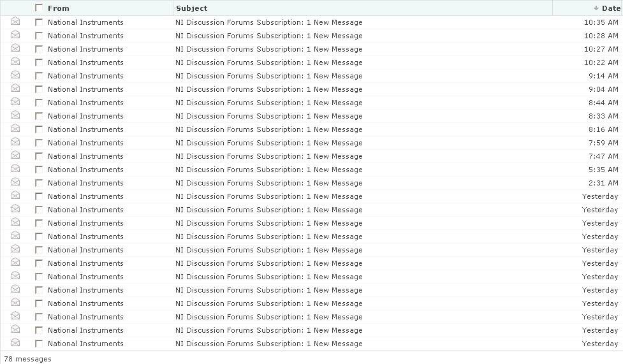Image resolution: width=623 pixels, height=364 pixels.
Task: Click envelope icon of 8:16 AM email
Action: click(x=15, y=128)
